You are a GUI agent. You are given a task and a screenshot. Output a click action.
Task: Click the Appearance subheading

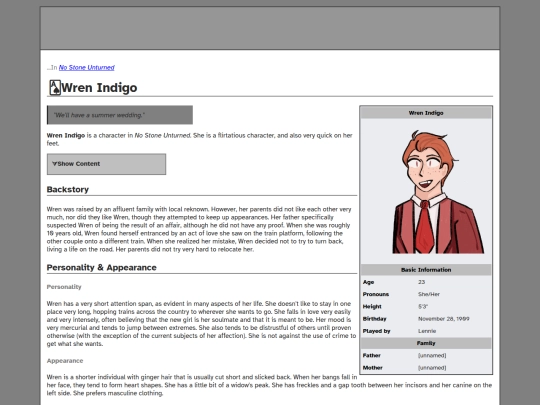[x=65, y=361]
